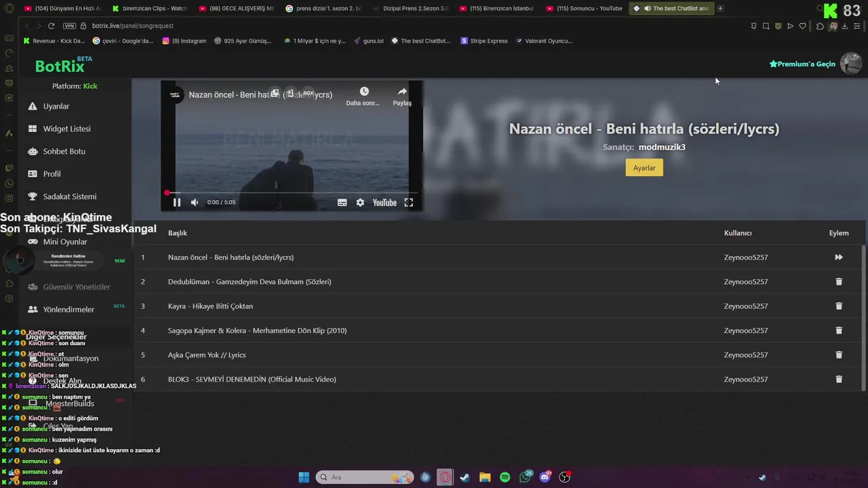The width and height of the screenshot is (868, 488).
Task: Click the red video progress bar
Action: point(292,192)
